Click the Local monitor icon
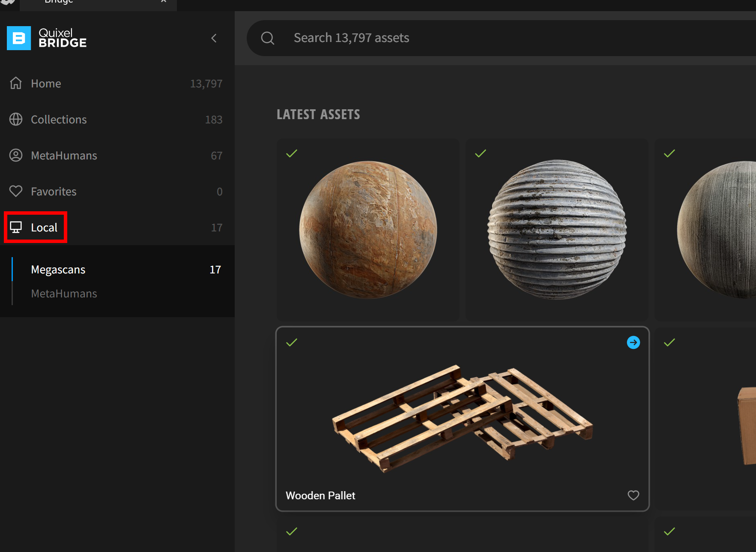Image resolution: width=756 pixels, height=552 pixels. pyautogui.click(x=16, y=227)
